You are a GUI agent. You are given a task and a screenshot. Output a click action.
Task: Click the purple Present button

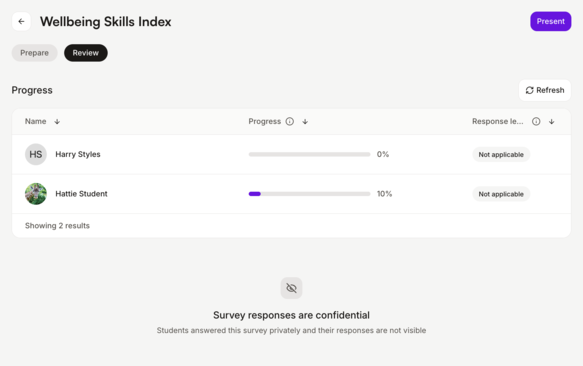point(551,22)
